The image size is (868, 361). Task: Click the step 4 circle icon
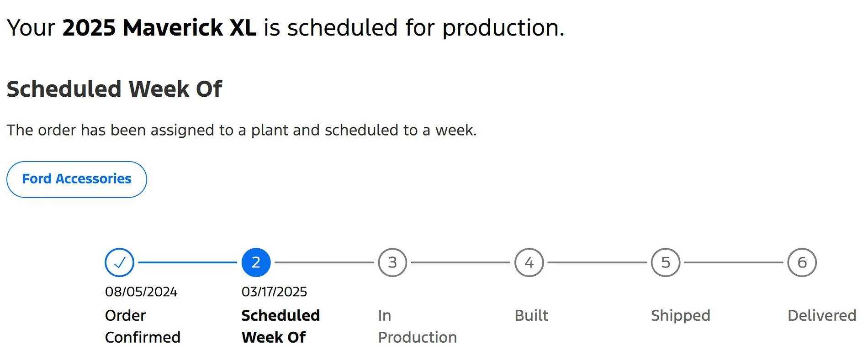click(529, 262)
